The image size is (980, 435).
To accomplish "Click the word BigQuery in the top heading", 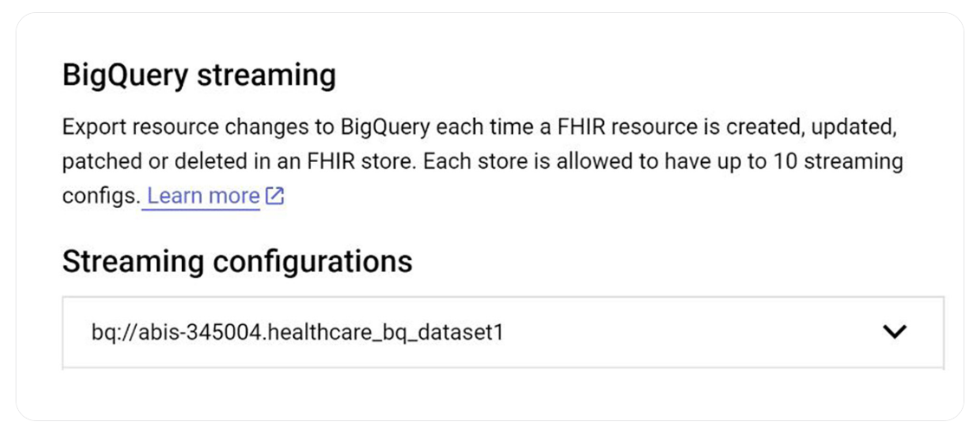I will 125,75.
